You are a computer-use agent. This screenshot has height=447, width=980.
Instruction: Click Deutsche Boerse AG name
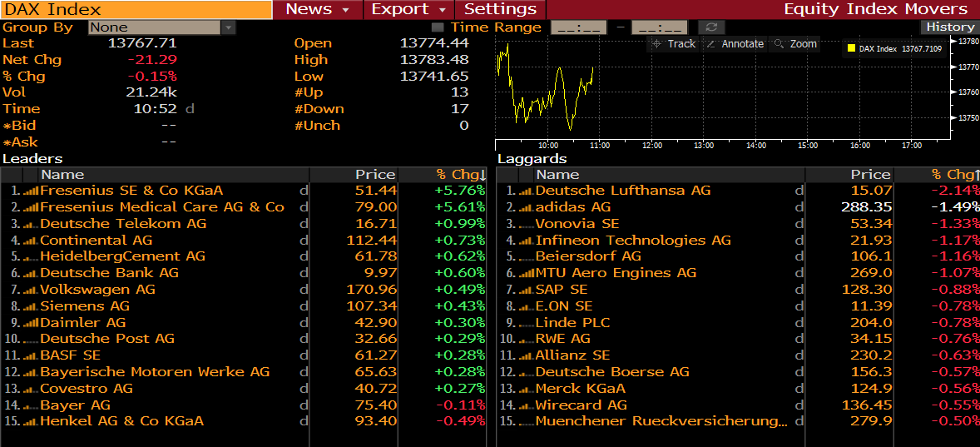point(611,372)
